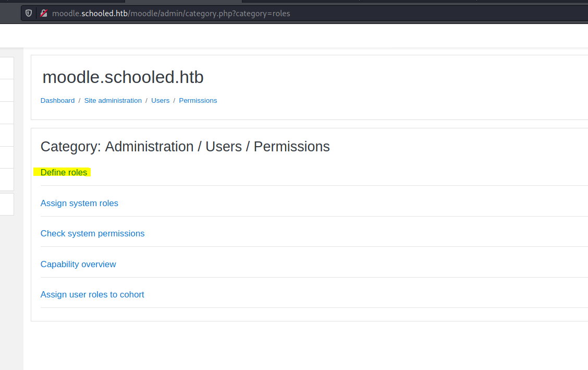Open Assign user roles to cohort

tap(92, 294)
